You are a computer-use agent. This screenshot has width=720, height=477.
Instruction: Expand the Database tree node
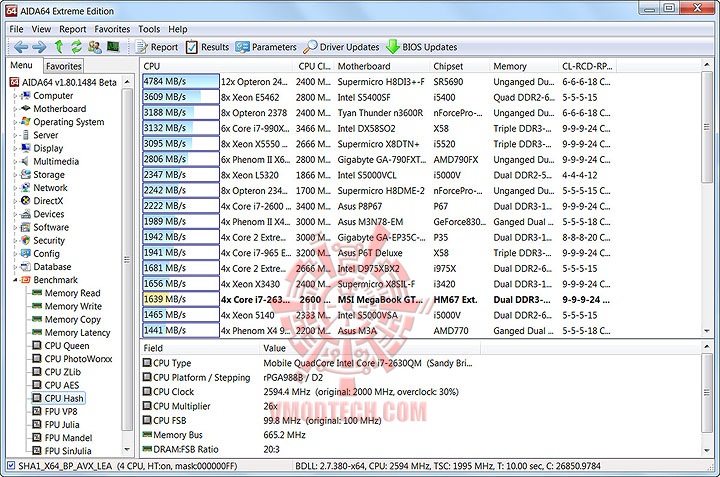(x=15, y=267)
